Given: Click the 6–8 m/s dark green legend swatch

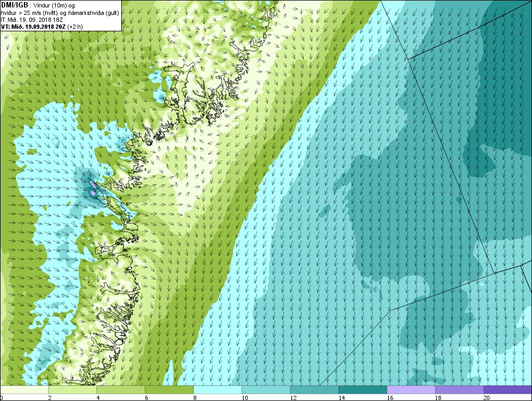Looking at the screenshot, I should pyautogui.click(x=169, y=389).
